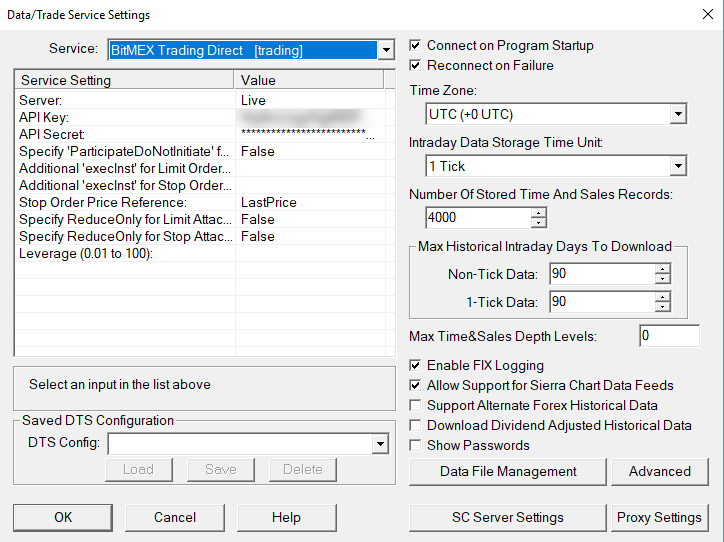
Task: Open Help for this dialog
Action: click(x=287, y=518)
